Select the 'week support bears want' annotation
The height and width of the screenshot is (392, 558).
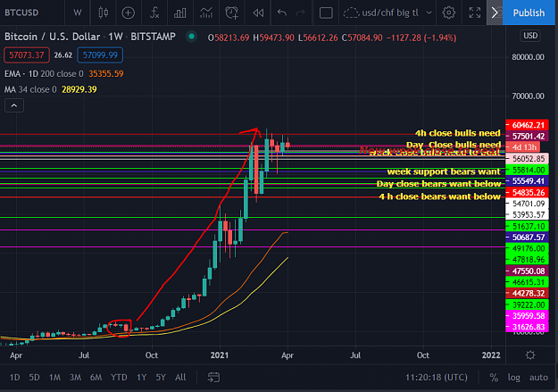click(x=444, y=171)
